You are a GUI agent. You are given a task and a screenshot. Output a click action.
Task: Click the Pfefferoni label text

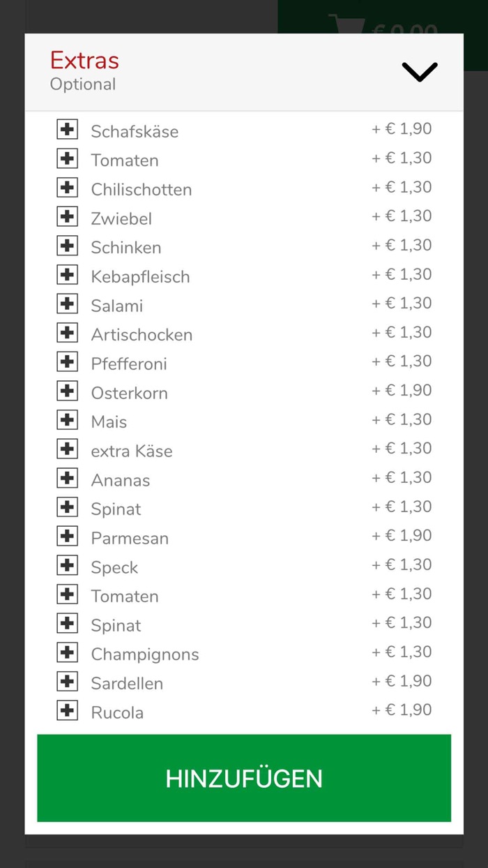[x=129, y=364]
